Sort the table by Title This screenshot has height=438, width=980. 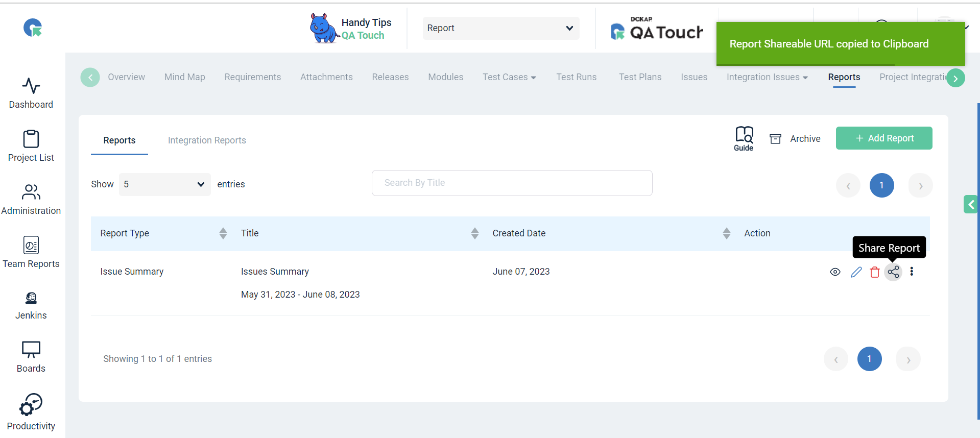tap(475, 233)
